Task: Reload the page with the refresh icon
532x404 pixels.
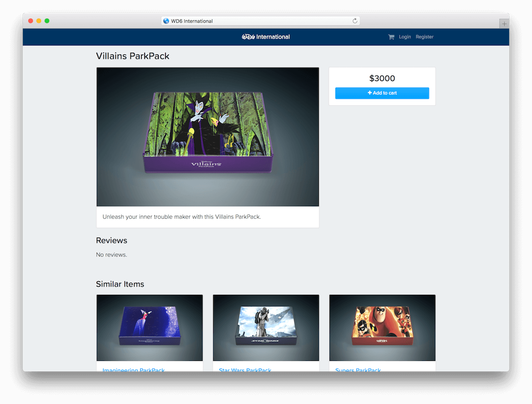Action: [355, 21]
